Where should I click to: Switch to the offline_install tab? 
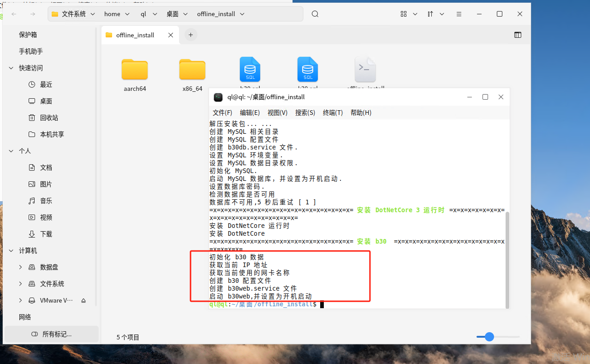(x=140, y=35)
